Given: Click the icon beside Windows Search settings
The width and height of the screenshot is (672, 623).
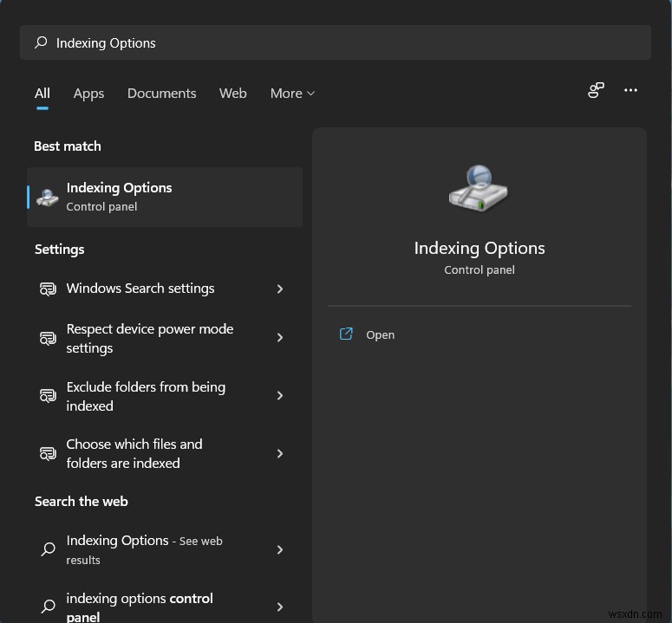Looking at the screenshot, I should [x=48, y=289].
